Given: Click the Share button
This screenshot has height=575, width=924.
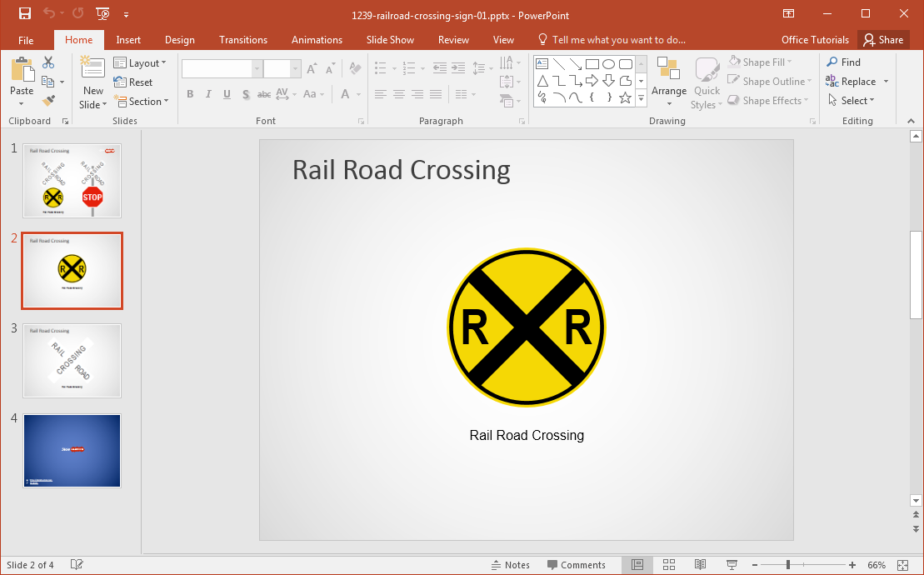Looking at the screenshot, I should tap(883, 40).
